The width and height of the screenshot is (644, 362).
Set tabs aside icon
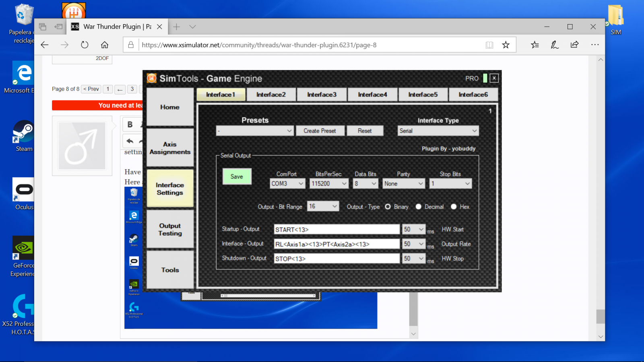[x=58, y=27]
